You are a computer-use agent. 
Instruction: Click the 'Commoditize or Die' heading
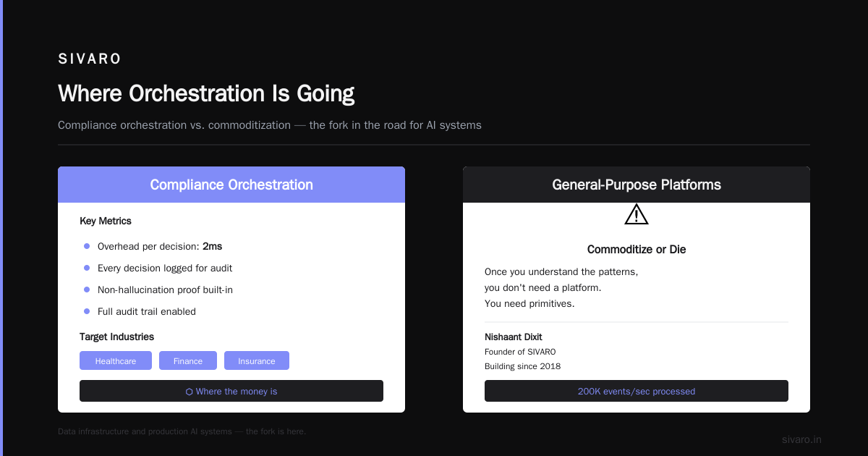click(x=637, y=249)
